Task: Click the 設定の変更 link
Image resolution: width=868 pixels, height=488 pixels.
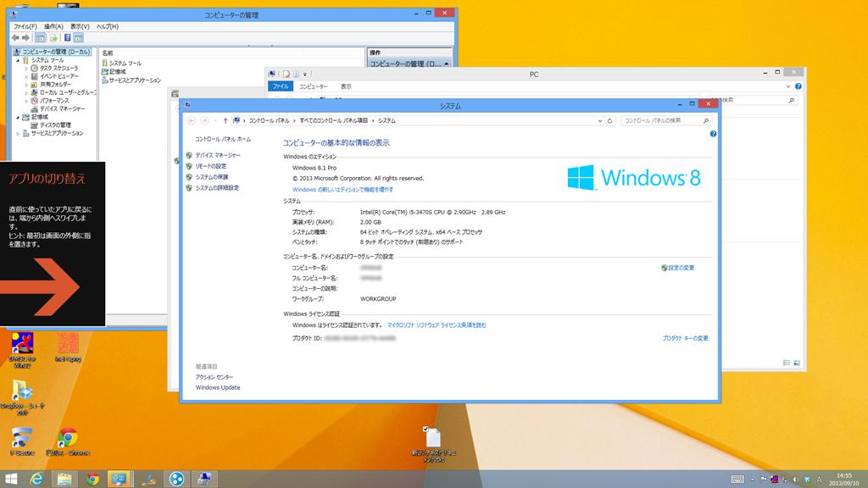Action: [681, 268]
